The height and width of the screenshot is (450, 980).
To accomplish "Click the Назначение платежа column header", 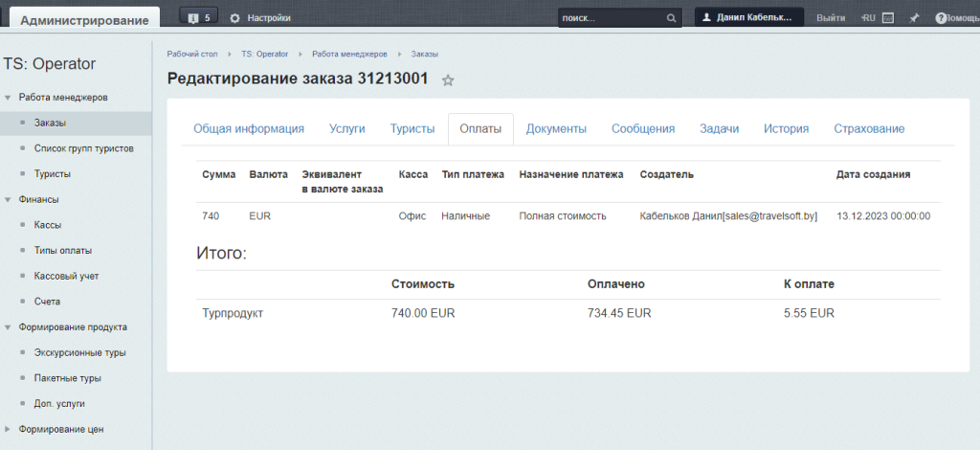I will pos(571,175).
